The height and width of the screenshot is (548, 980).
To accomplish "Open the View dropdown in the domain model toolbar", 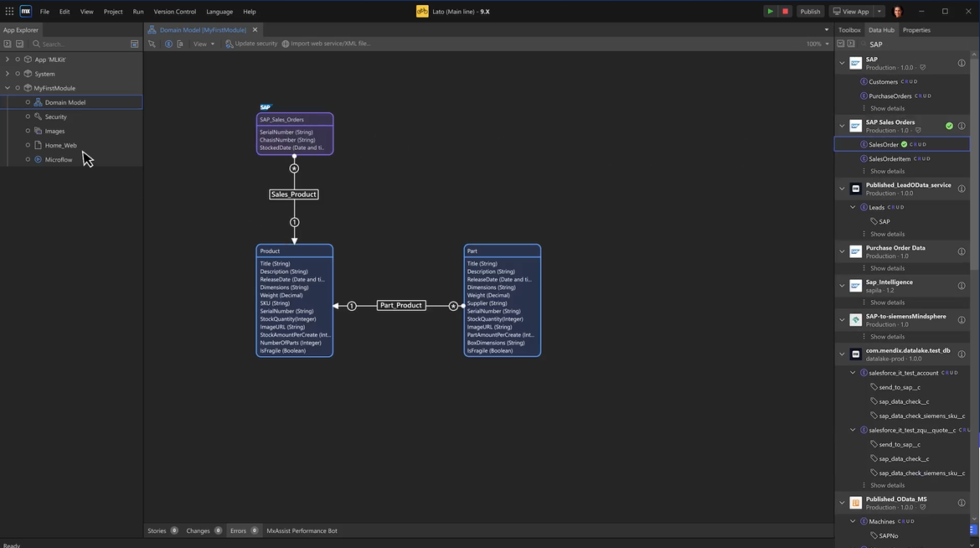I will coord(204,44).
